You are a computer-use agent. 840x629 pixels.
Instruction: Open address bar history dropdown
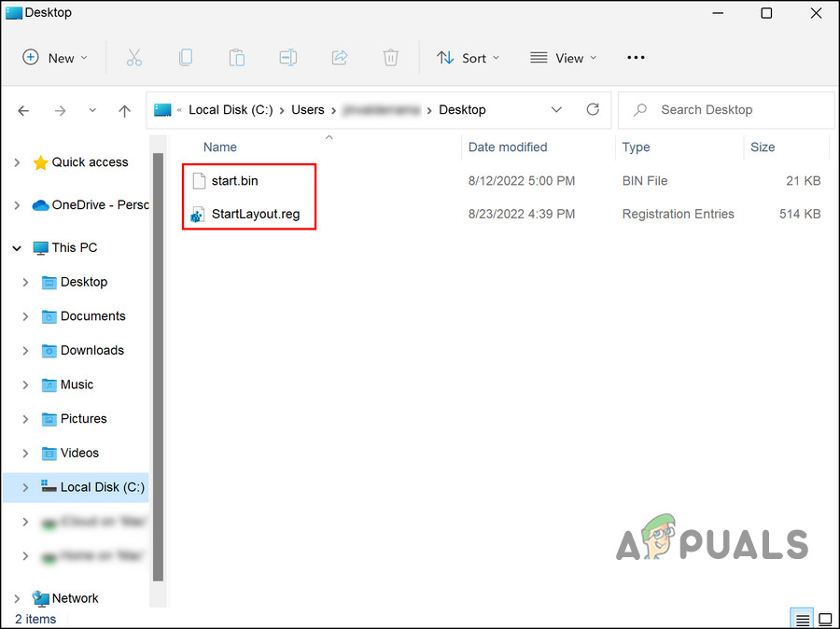556,110
